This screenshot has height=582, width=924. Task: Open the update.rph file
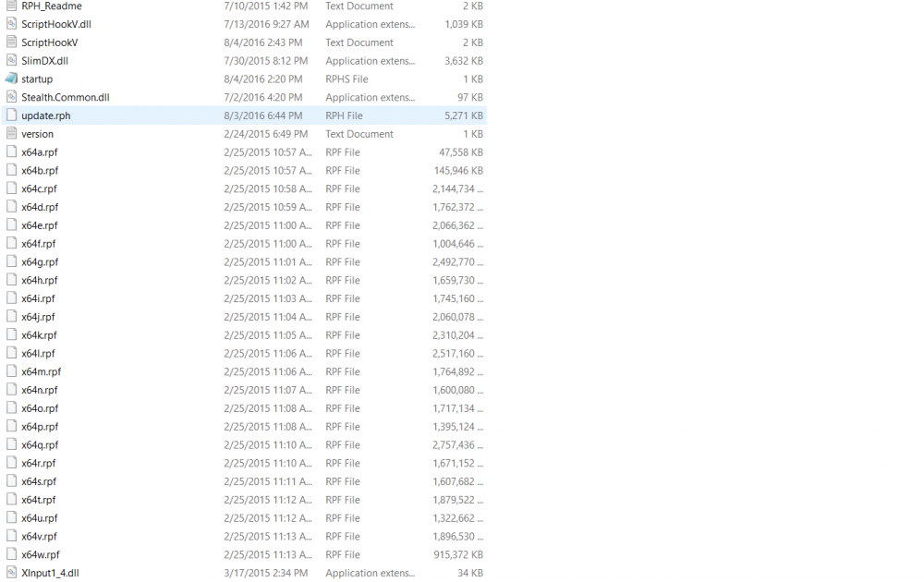[44, 115]
